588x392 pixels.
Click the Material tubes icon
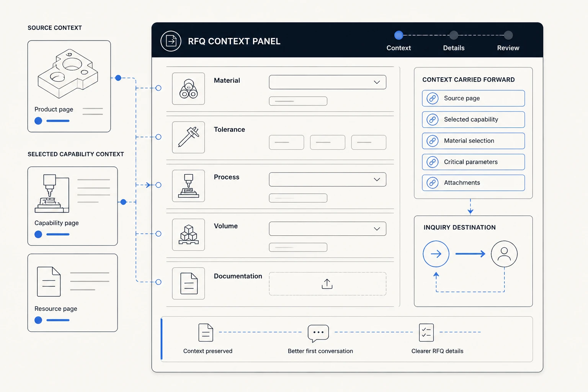[188, 89]
